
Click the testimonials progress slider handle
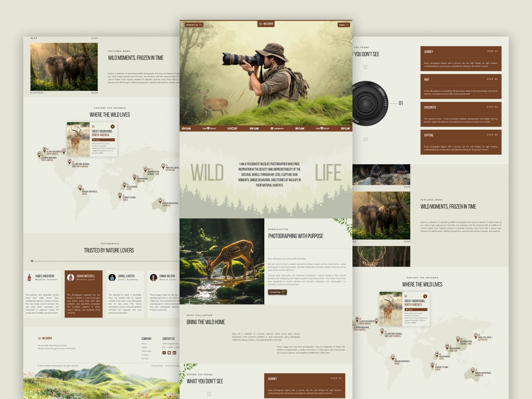[32, 261]
